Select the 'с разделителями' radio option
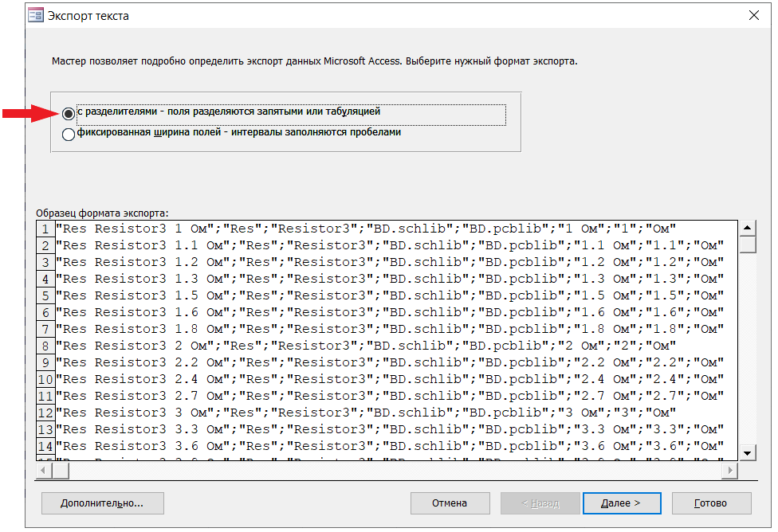The image size is (778, 532). click(x=69, y=114)
